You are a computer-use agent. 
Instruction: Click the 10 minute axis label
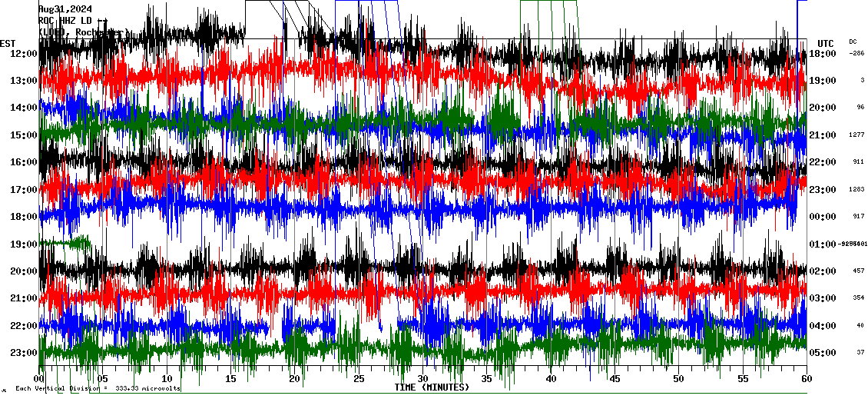(x=167, y=378)
